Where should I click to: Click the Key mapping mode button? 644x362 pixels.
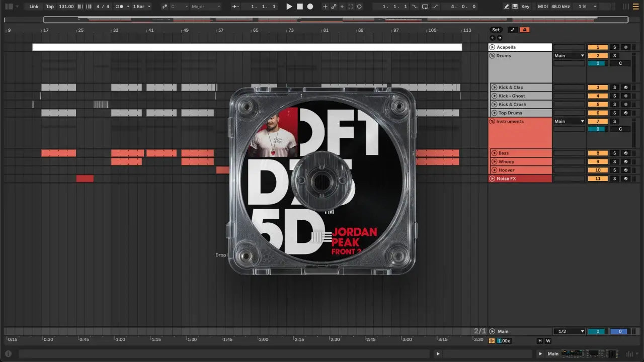(x=525, y=7)
